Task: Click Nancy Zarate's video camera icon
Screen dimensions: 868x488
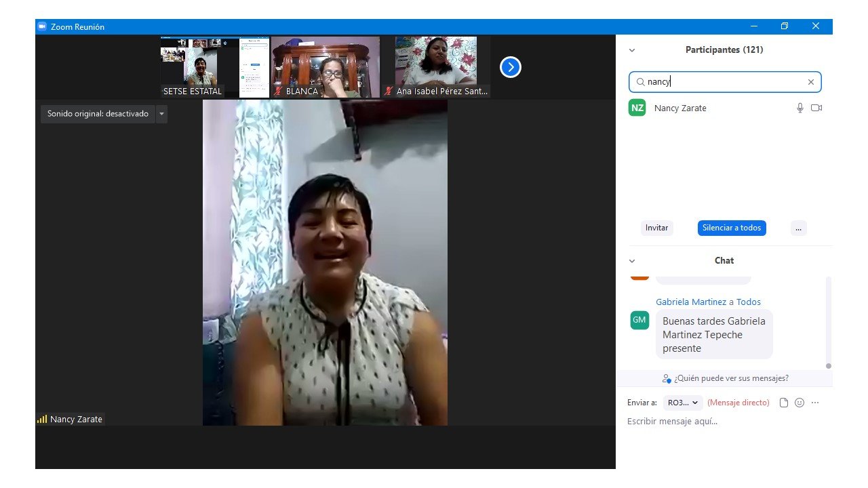Action: (x=816, y=108)
